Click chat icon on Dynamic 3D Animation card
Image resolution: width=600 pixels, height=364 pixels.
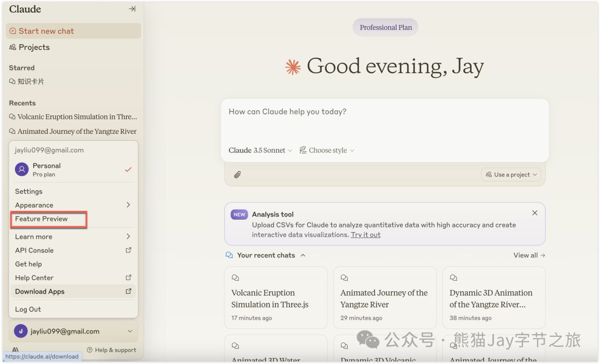(x=453, y=277)
